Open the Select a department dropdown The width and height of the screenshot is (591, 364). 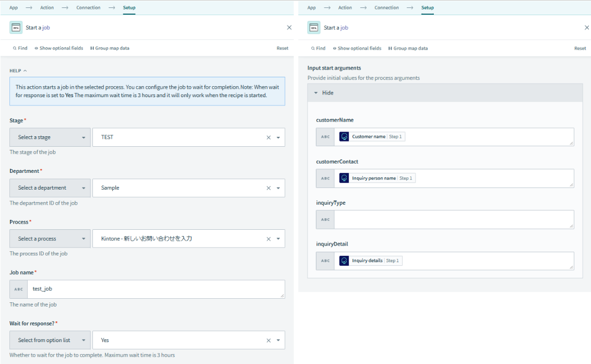(x=50, y=188)
